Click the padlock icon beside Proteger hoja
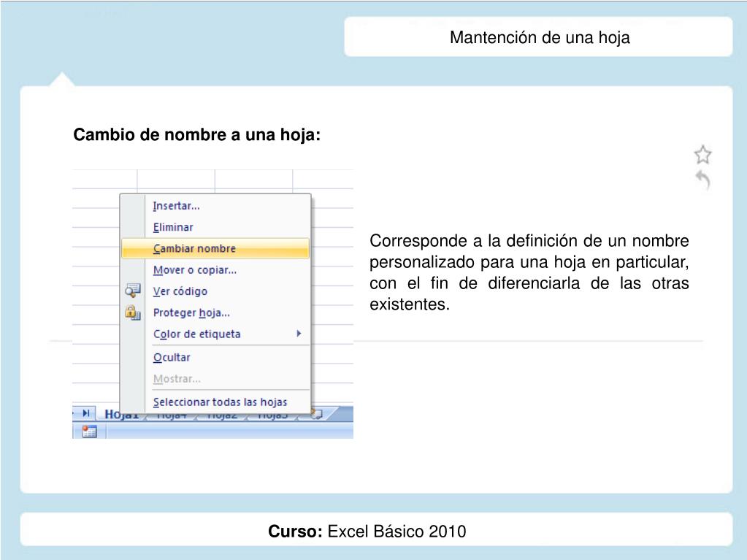This screenshot has width=747, height=560. coord(132,312)
